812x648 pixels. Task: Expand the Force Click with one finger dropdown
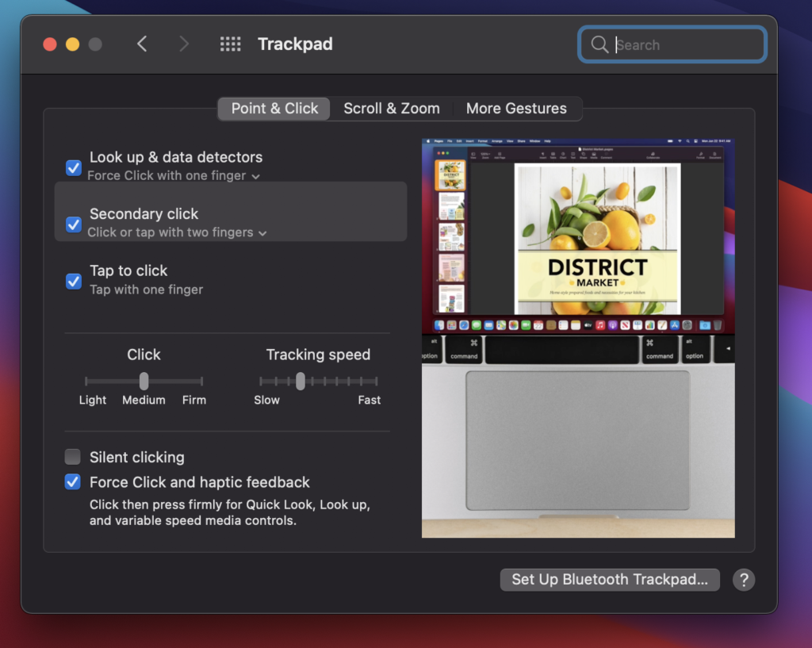[174, 176]
